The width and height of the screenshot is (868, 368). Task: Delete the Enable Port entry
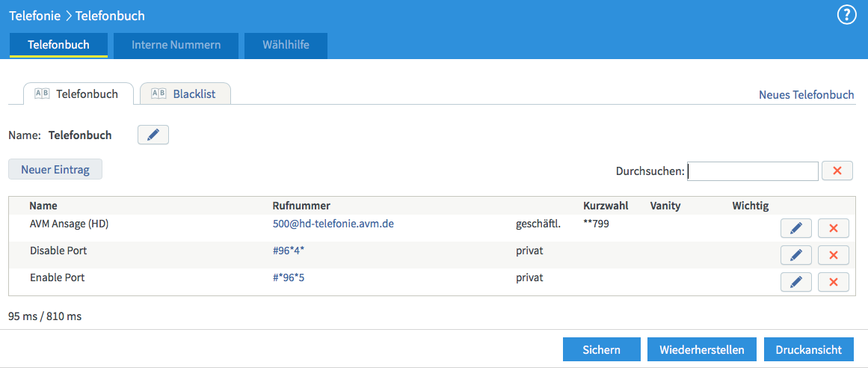click(x=833, y=282)
